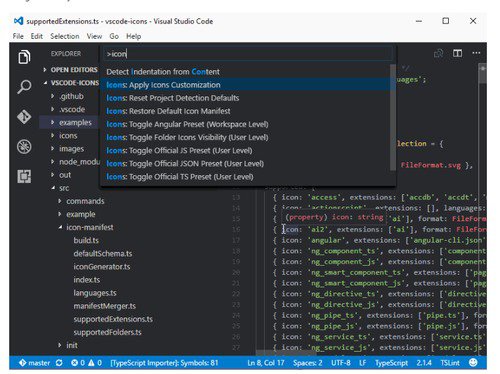Click the synchronize changes icon
This screenshot has width=500, height=374.
point(59,363)
